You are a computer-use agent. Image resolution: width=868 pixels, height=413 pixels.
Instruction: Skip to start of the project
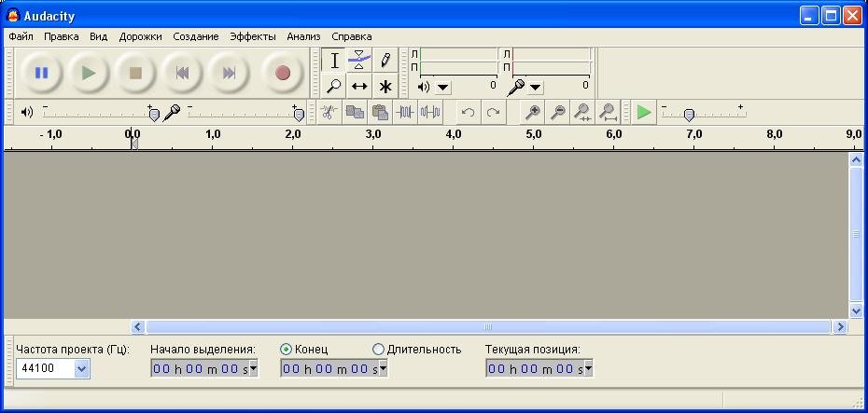tap(182, 73)
